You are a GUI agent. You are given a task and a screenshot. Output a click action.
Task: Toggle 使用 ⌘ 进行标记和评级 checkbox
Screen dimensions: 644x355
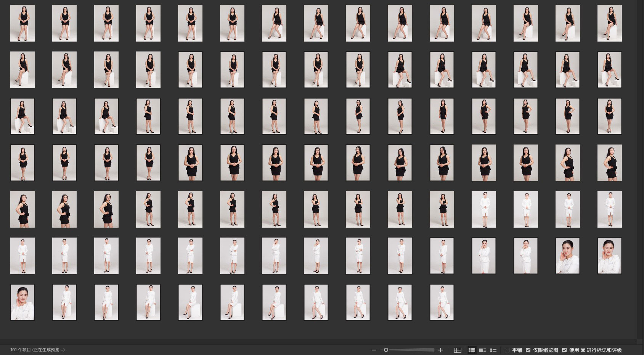(x=564, y=350)
